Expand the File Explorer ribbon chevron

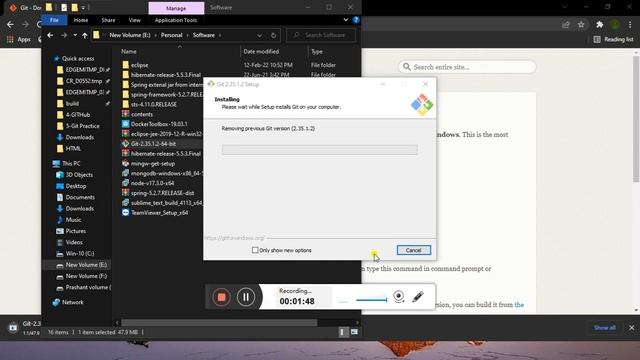(346, 20)
